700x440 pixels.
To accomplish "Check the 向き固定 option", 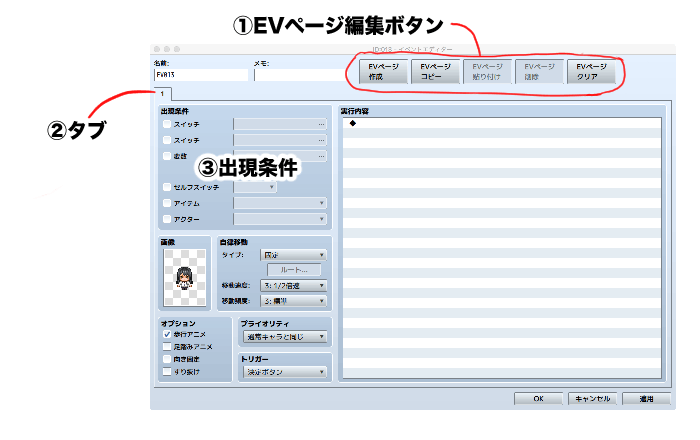I will tap(167, 359).
